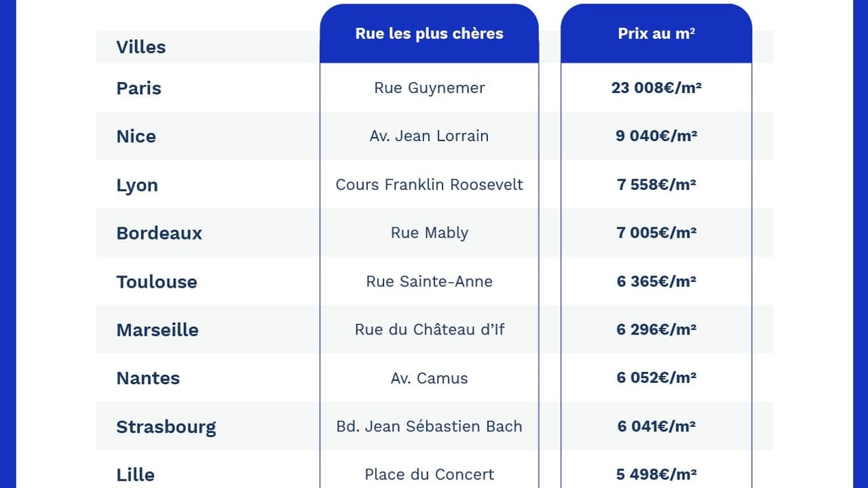Viewport: 868px width, 488px height.
Task: Click Rue du Château d'If cell
Action: 429,329
